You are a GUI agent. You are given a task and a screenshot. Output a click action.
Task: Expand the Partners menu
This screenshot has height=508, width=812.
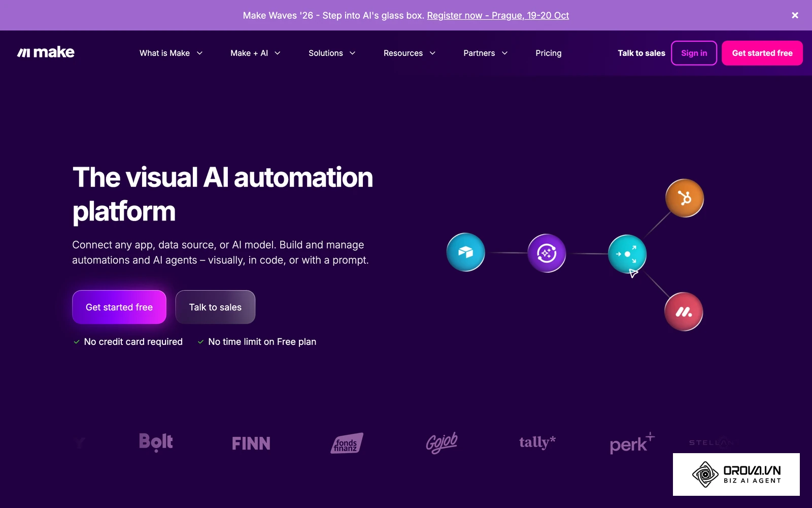(x=486, y=53)
